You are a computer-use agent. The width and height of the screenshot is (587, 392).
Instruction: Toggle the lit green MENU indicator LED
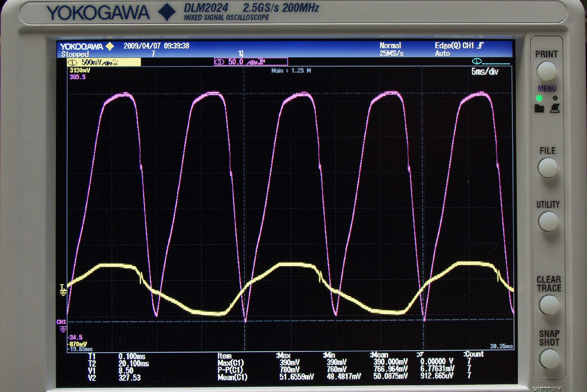[x=539, y=98]
